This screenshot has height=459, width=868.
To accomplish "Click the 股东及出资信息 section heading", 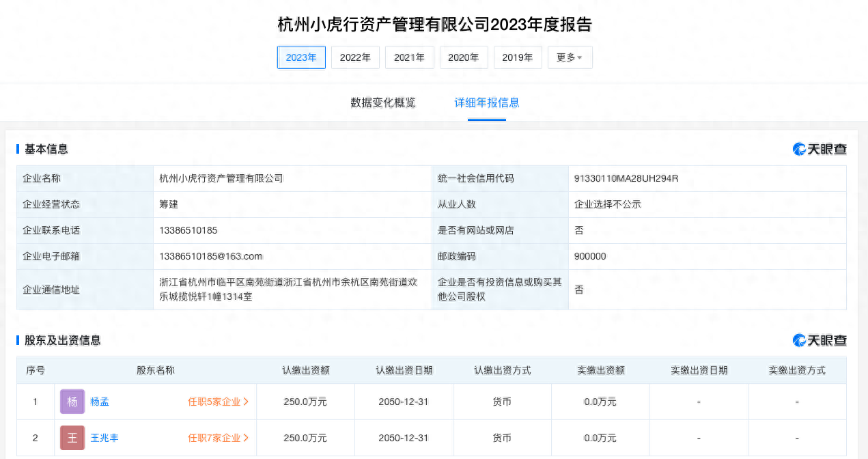I will point(63,340).
